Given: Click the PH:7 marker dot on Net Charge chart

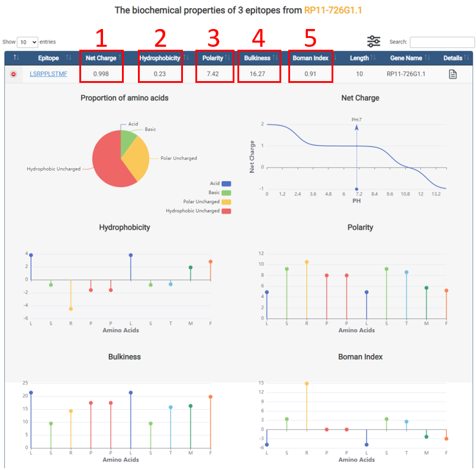Looking at the screenshot, I should (x=356, y=189).
